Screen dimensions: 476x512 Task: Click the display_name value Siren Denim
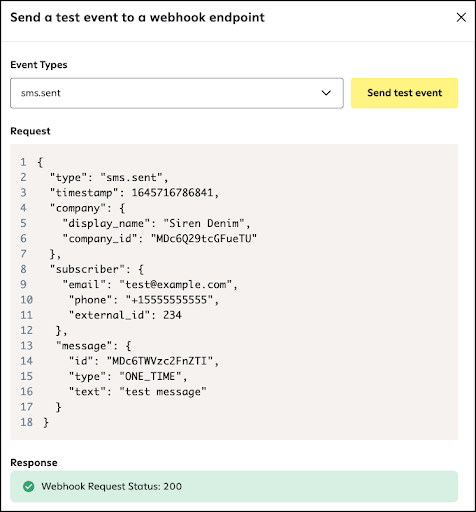coord(204,223)
